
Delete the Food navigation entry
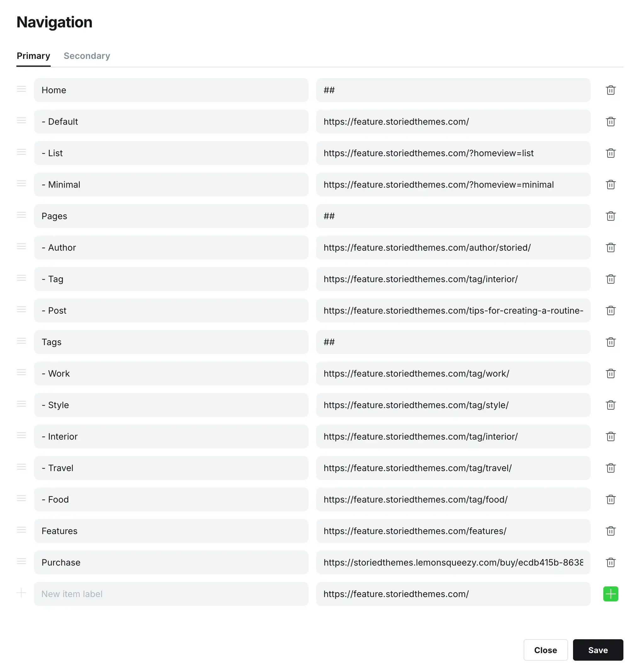click(610, 499)
